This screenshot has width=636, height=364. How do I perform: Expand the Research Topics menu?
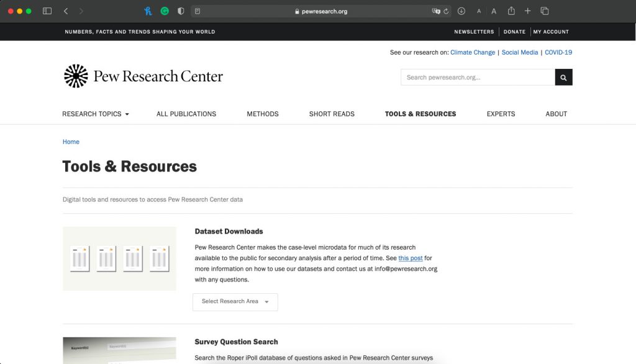[95, 114]
